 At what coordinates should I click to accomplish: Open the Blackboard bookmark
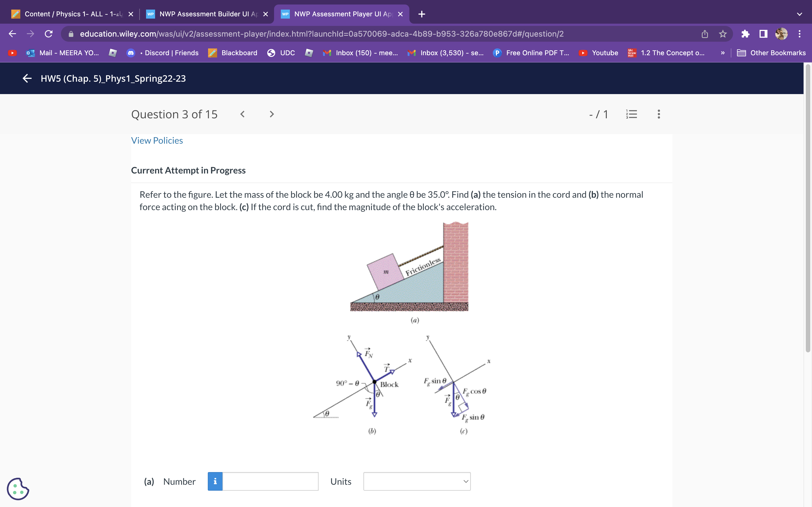[x=239, y=53]
